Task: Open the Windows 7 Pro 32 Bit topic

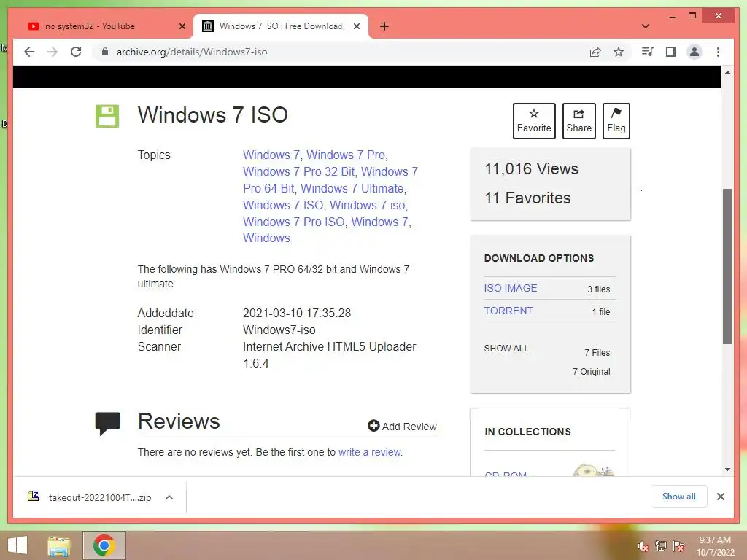Action: coord(298,172)
